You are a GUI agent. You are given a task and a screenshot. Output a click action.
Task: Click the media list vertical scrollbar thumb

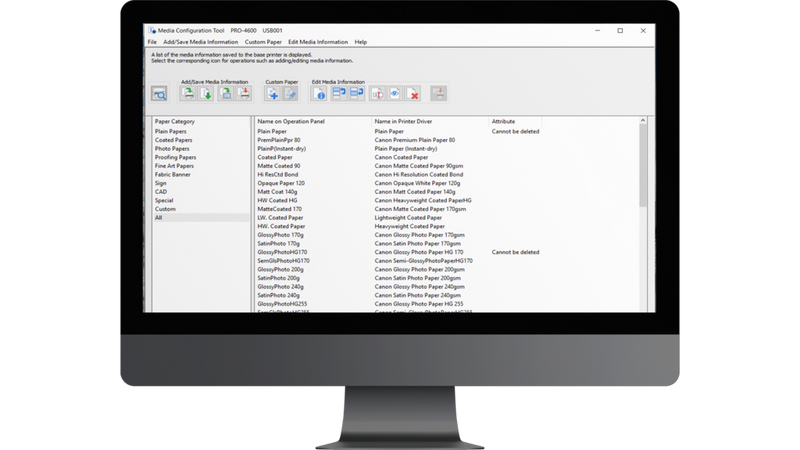click(x=643, y=166)
